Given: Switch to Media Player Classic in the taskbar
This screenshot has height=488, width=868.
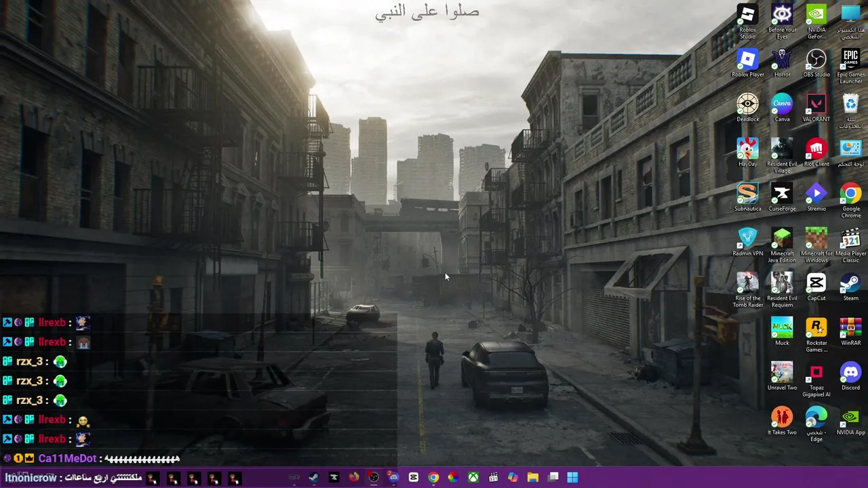Looking at the screenshot, I should click(493, 477).
